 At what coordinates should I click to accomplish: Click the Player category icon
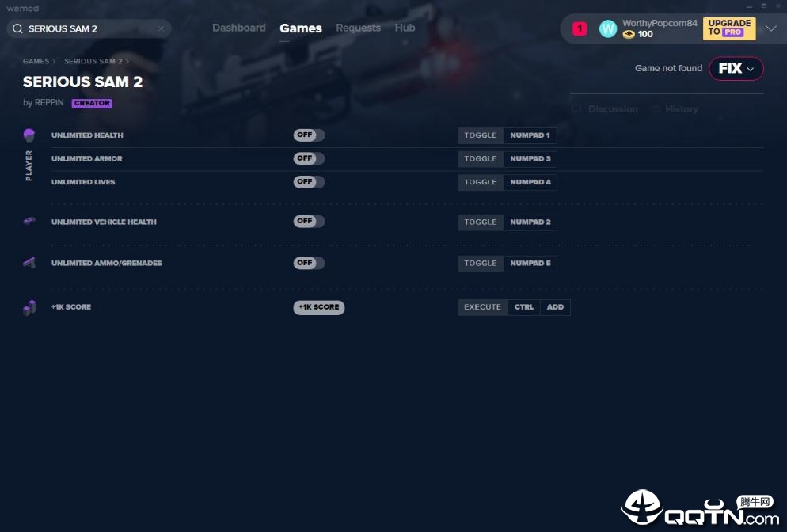[x=29, y=135]
